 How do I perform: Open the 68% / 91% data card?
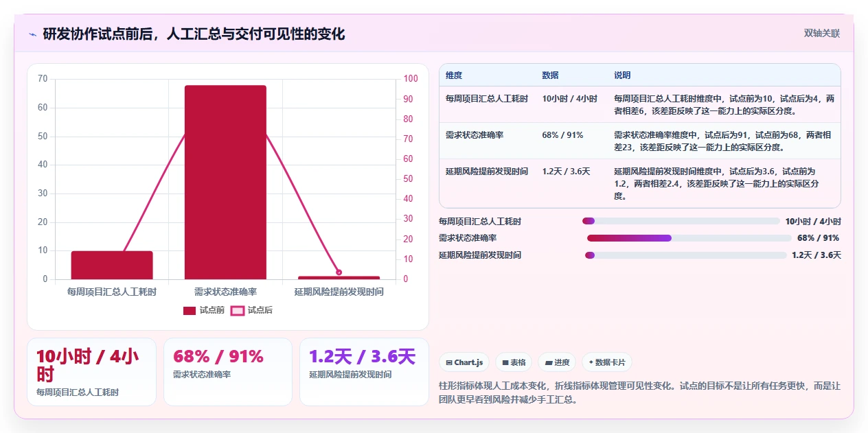point(227,372)
